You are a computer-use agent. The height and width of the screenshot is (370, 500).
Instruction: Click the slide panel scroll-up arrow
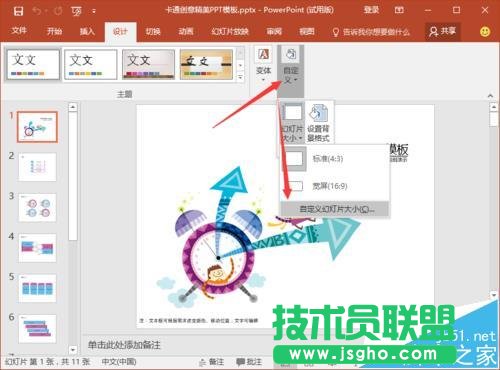73,107
